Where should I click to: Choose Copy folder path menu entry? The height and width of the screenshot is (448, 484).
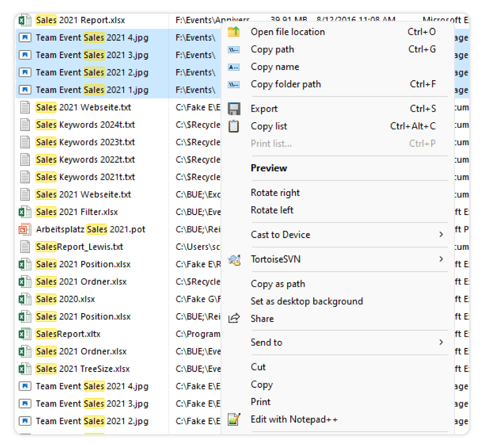(x=286, y=84)
